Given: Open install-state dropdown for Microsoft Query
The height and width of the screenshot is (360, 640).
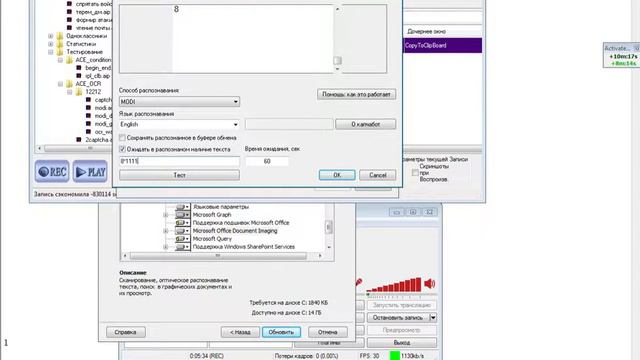Looking at the screenshot, I should (182, 239).
